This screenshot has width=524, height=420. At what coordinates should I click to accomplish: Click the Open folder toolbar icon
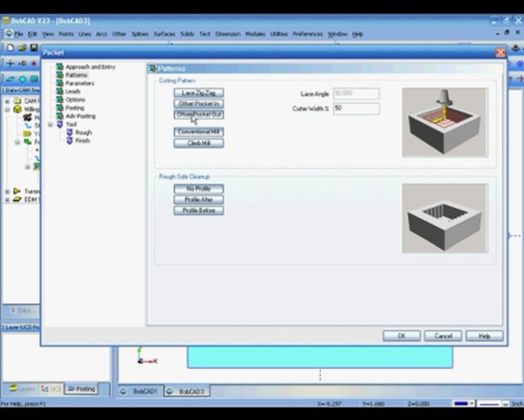[x=22, y=48]
